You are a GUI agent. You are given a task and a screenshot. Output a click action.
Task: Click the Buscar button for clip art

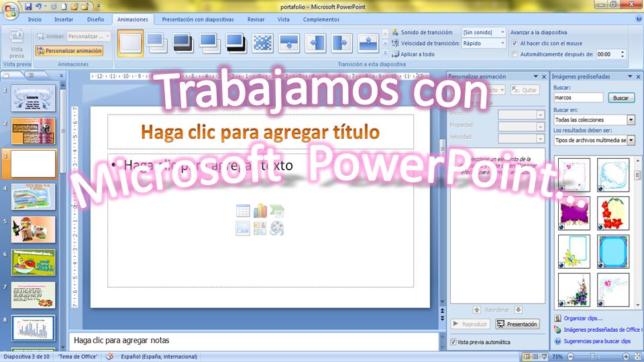coord(621,98)
